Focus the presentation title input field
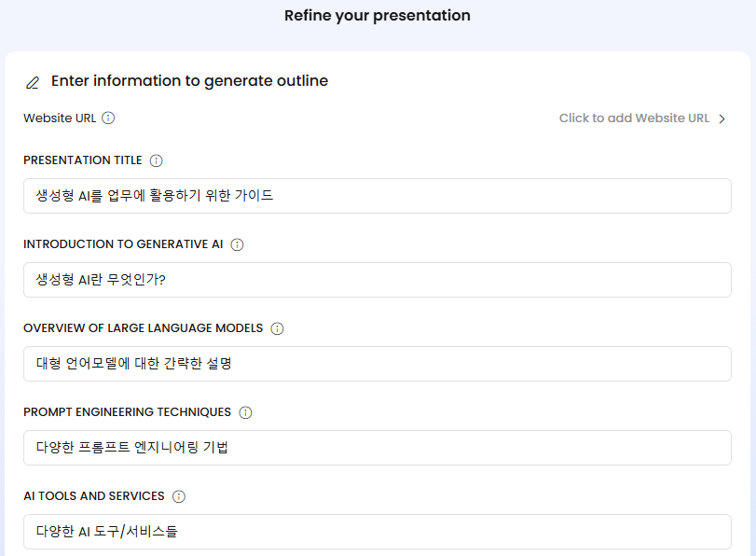756x556 pixels. point(377,196)
